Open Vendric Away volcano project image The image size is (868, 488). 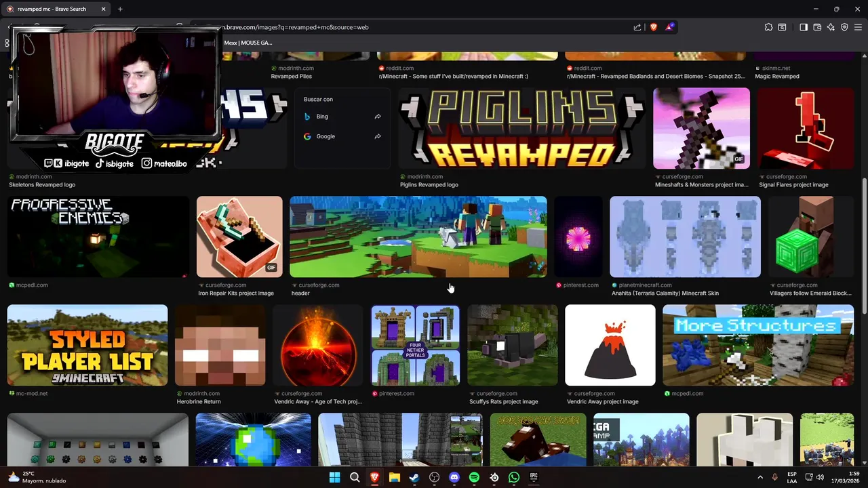(610, 345)
